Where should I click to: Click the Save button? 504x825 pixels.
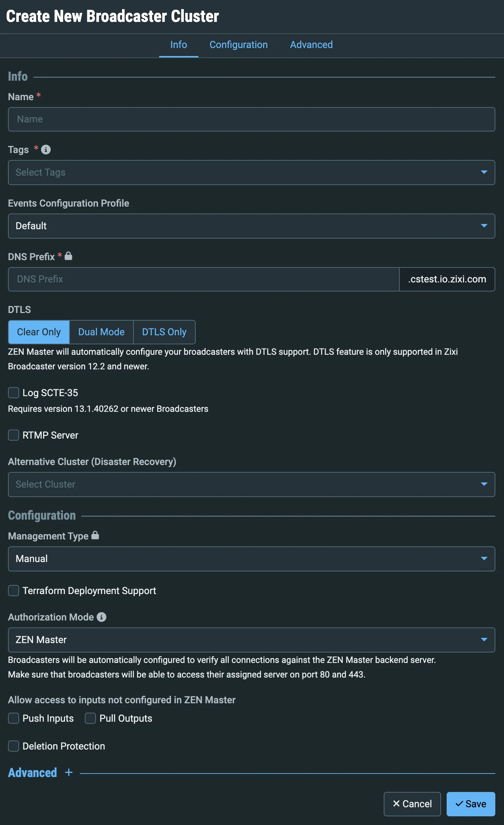[x=471, y=804]
